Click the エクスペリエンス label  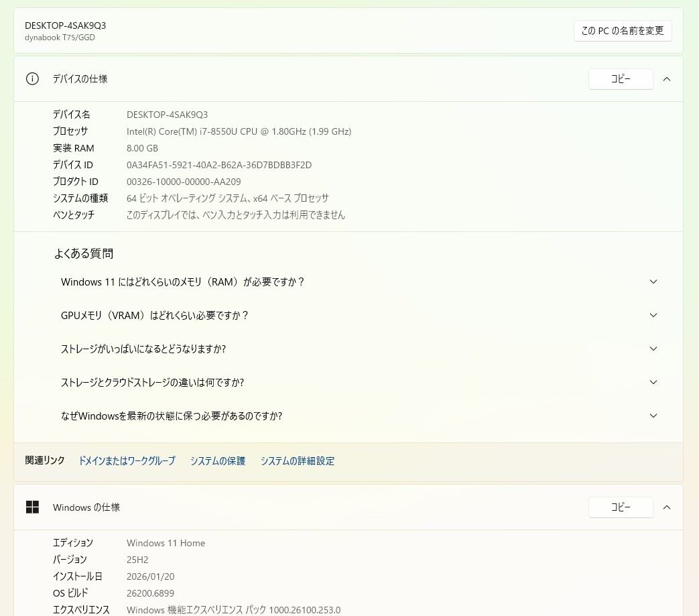(x=81, y=610)
